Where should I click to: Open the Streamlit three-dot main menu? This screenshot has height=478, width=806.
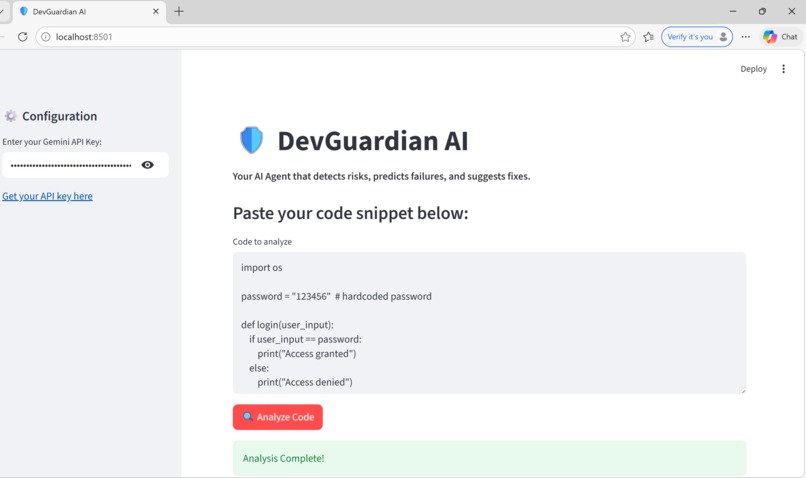(x=783, y=69)
